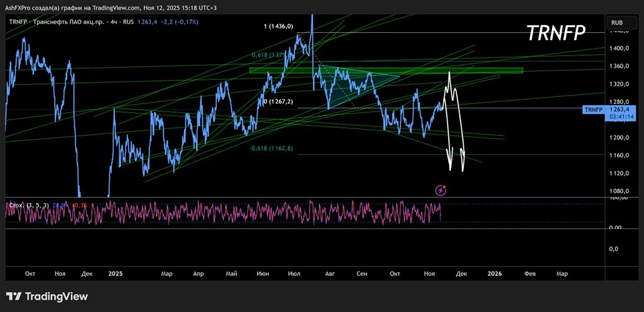Click the TradingView logo at bottom left
Image resolution: width=644 pixels, height=312 pixels.
[x=47, y=297]
